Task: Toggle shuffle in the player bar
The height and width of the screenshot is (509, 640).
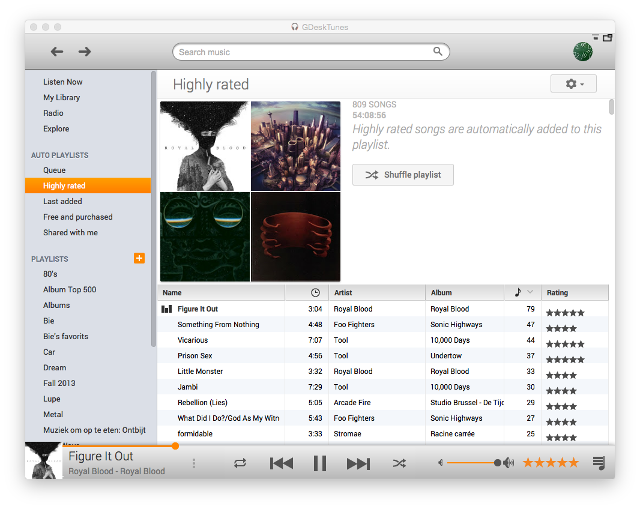Action: 399,463
